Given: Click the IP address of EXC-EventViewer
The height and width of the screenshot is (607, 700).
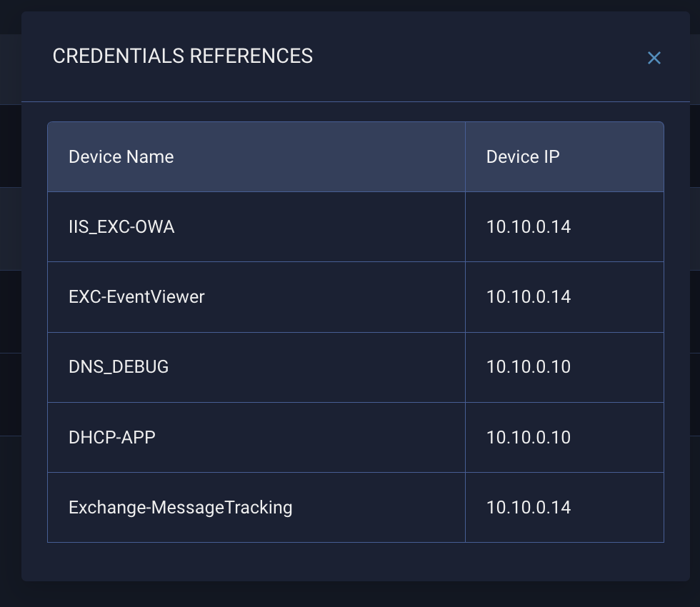Looking at the screenshot, I should 529,297.
